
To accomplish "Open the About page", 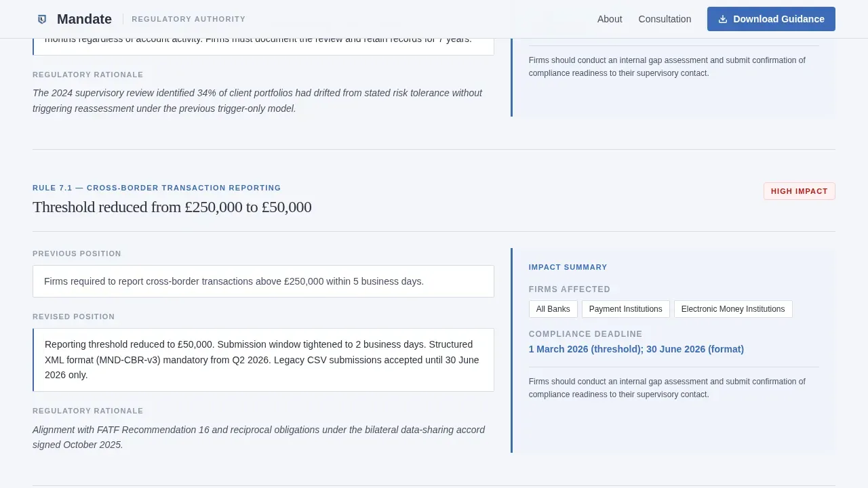I will 610,19.
